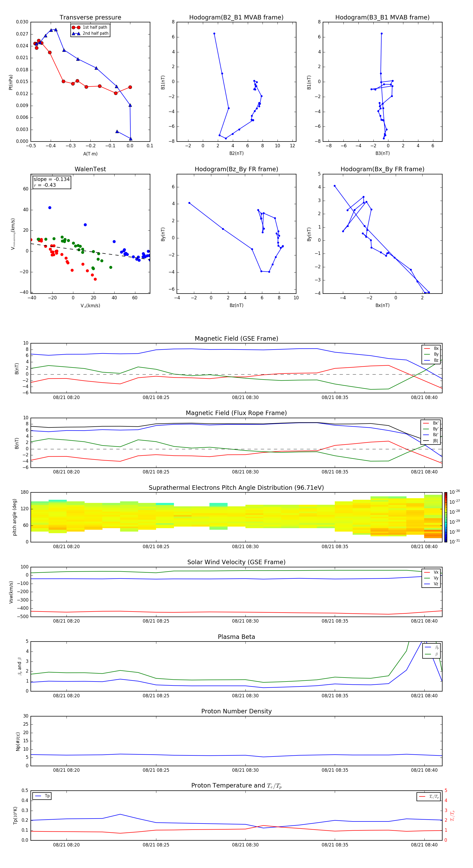Click the 'Magnetic Field (GSE Frame)' title

pos(236,339)
